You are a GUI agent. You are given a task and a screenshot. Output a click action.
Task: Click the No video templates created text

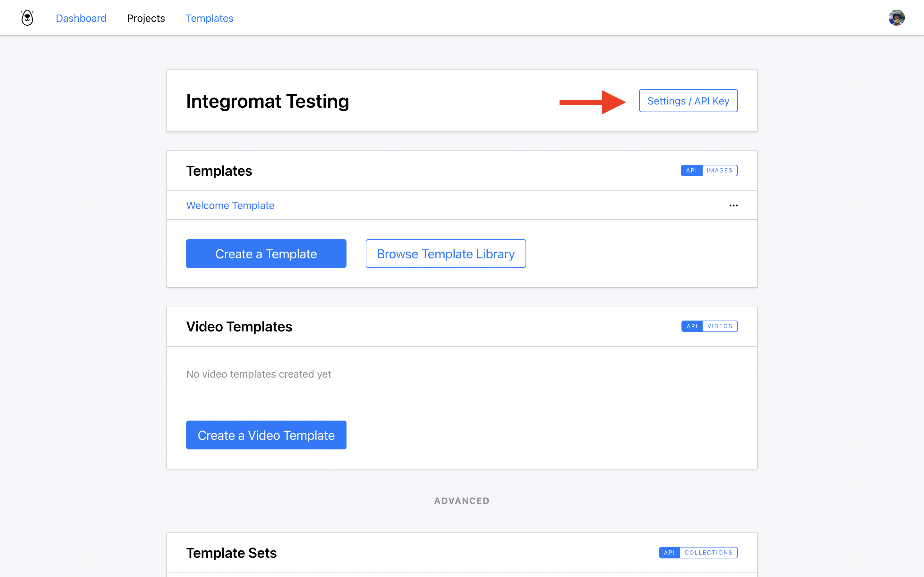pos(259,374)
